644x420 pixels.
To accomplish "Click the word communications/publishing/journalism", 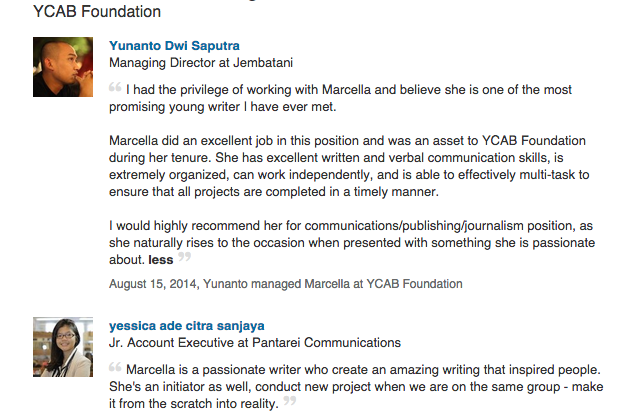I will pos(414,226).
